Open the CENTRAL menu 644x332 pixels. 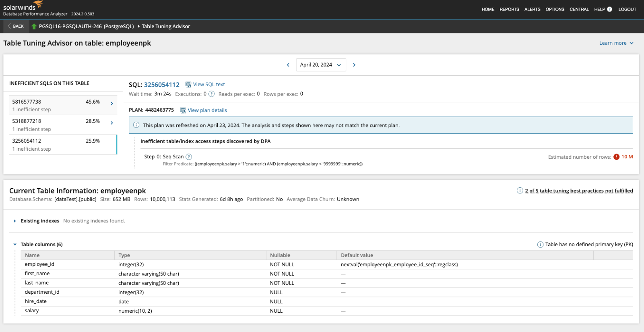pos(579,9)
